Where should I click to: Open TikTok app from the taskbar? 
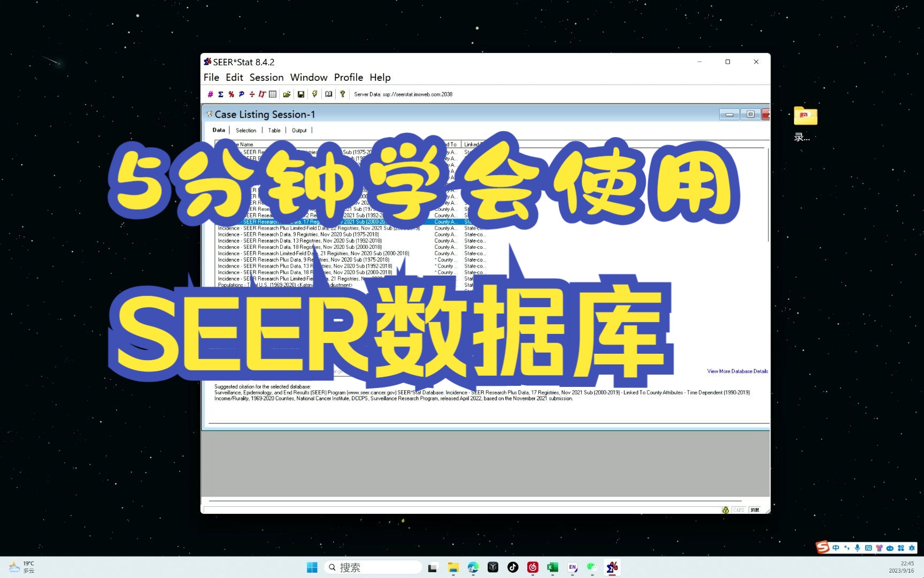[x=513, y=567]
